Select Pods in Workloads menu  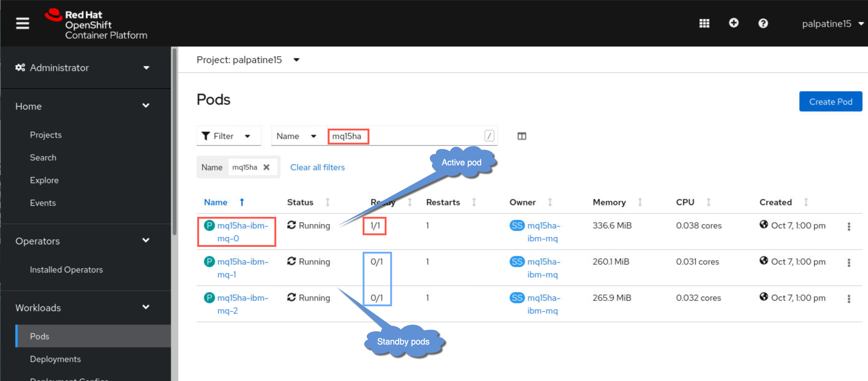pyautogui.click(x=93, y=336)
